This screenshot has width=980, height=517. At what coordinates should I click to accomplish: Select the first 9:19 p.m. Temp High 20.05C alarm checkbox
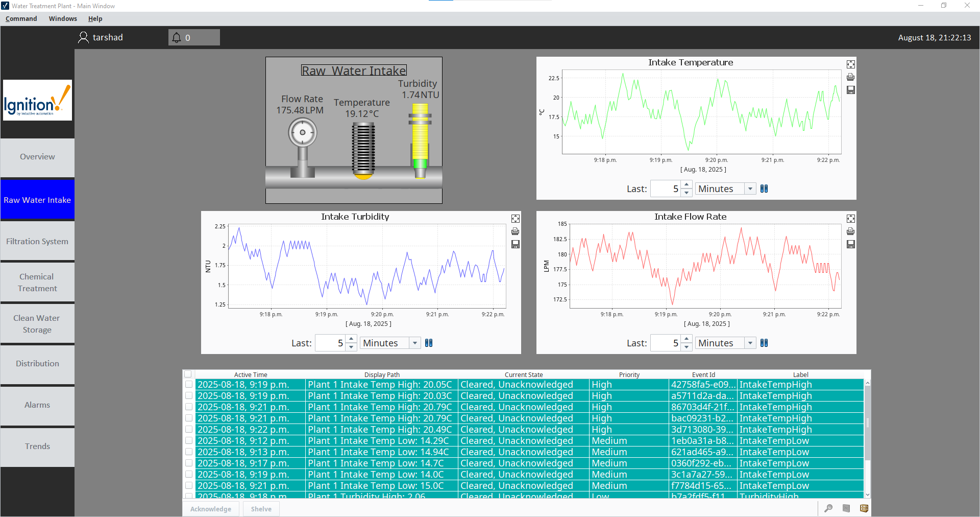(189, 385)
